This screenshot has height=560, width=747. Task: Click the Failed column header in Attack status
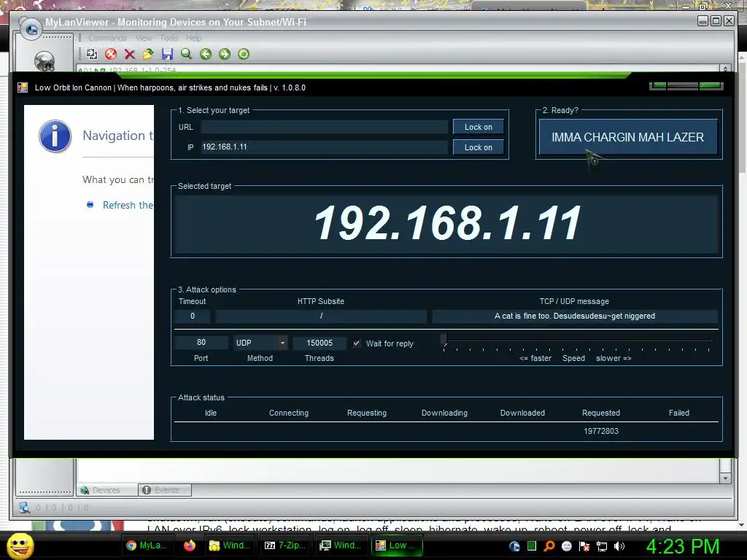click(679, 413)
